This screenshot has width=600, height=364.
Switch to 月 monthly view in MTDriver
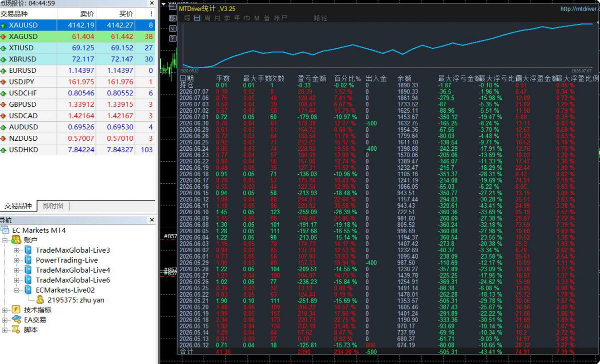click(x=217, y=18)
